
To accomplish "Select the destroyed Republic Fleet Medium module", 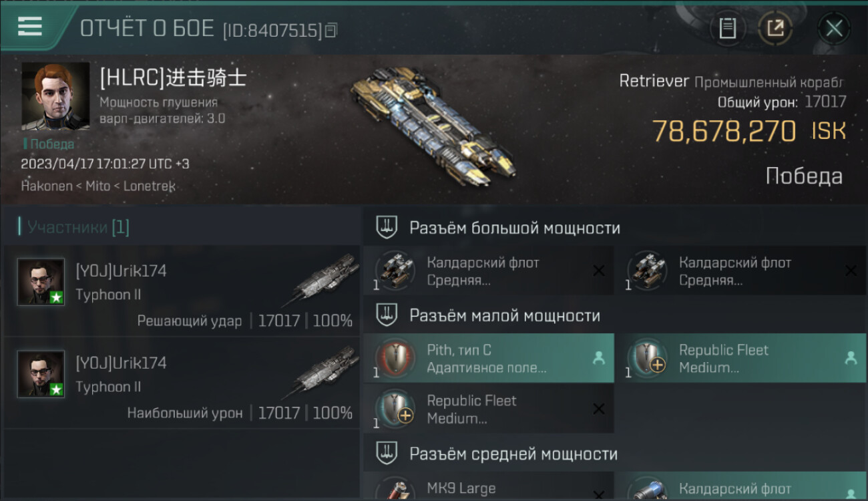I will (488, 409).
